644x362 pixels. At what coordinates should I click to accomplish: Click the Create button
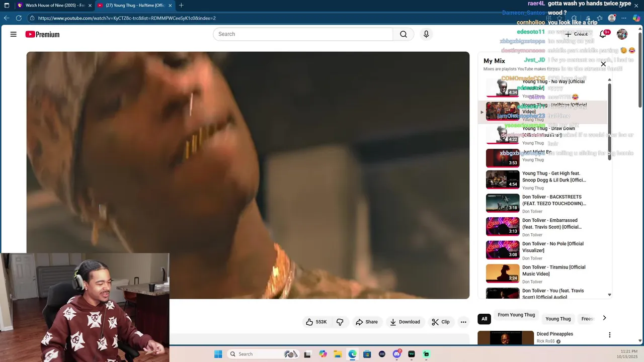click(577, 34)
